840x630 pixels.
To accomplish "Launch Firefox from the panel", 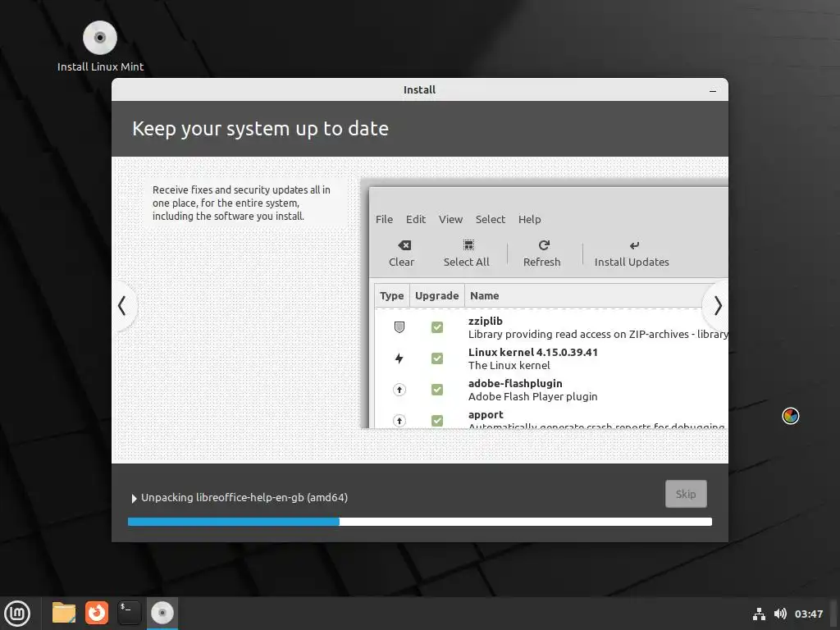I will pos(97,613).
